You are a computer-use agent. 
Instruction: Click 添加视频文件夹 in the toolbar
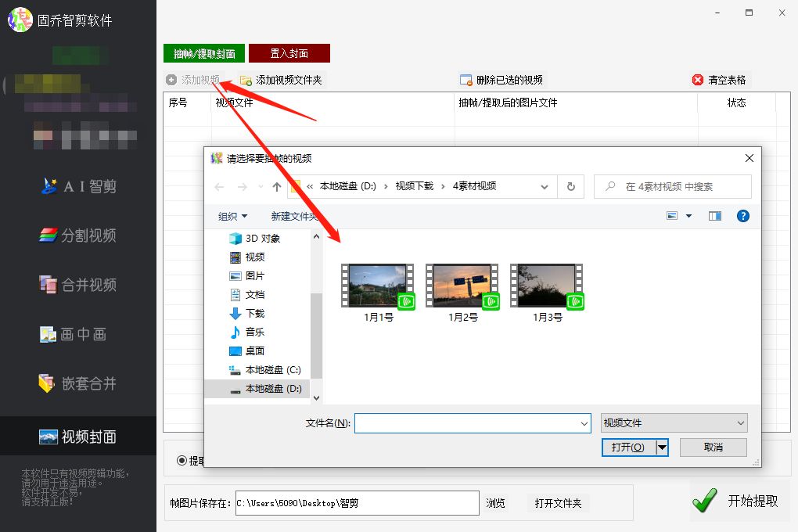pyautogui.click(x=282, y=80)
